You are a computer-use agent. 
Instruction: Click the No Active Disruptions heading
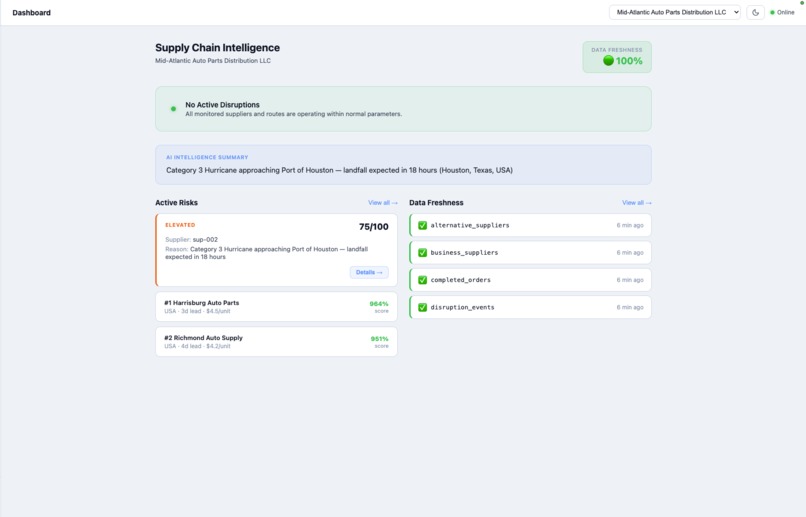point(222,104)
